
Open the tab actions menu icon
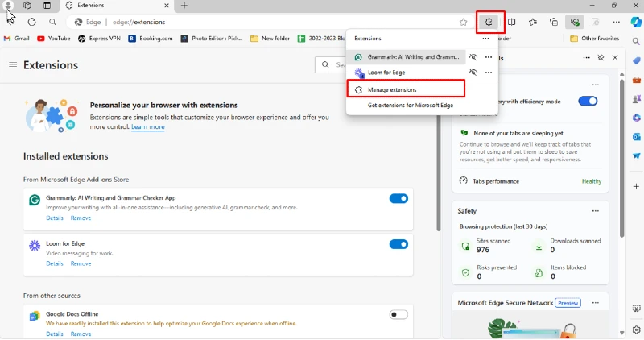click(47, 6)
